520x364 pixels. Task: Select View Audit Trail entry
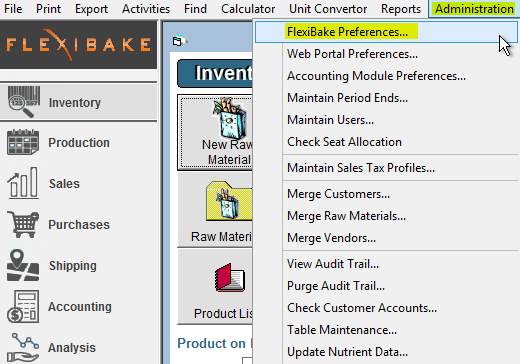coord(333,264)
